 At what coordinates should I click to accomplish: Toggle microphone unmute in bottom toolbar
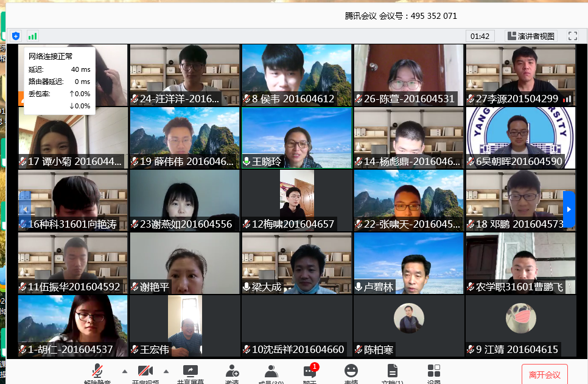(x=97, y=372)
